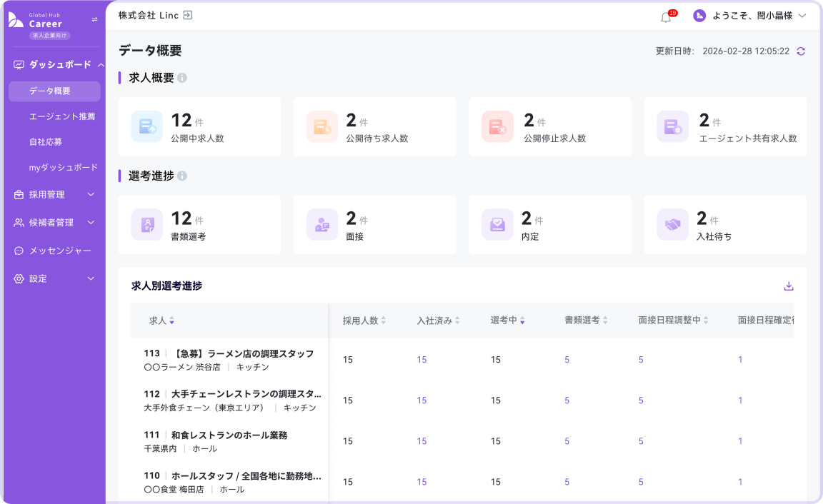Expand the 採用管理 menu chevron

point(91,195)
